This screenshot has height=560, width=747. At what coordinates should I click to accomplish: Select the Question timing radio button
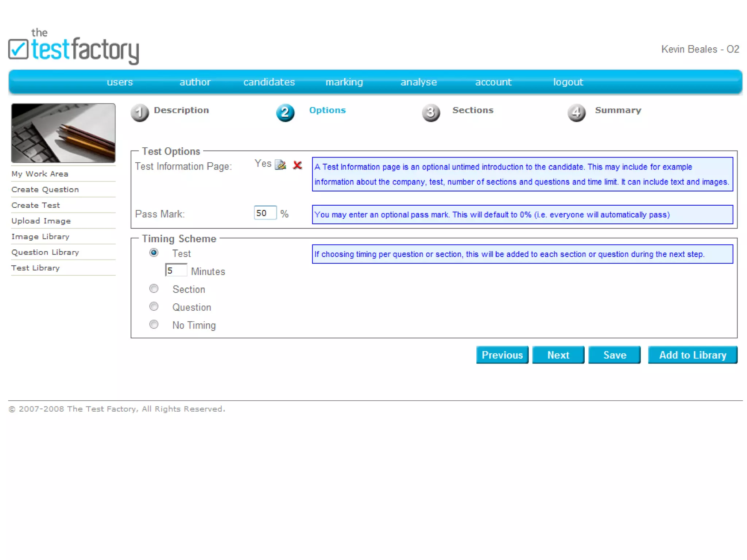(154, 306)
